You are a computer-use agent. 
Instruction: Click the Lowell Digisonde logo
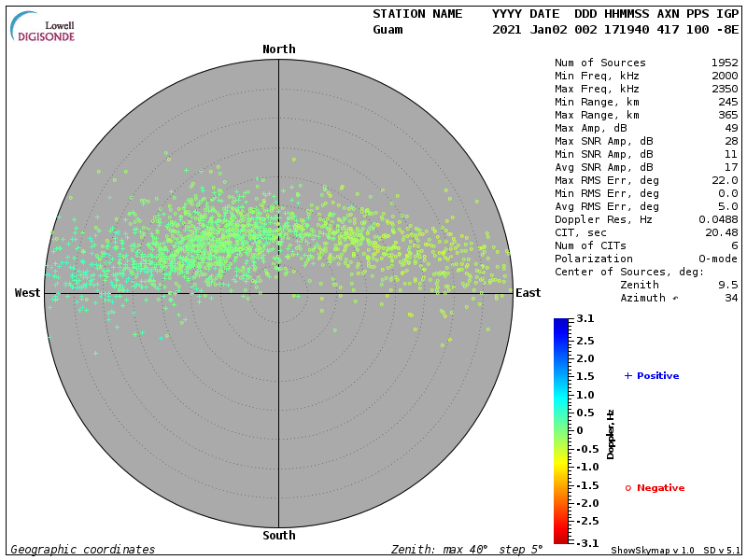43,28
